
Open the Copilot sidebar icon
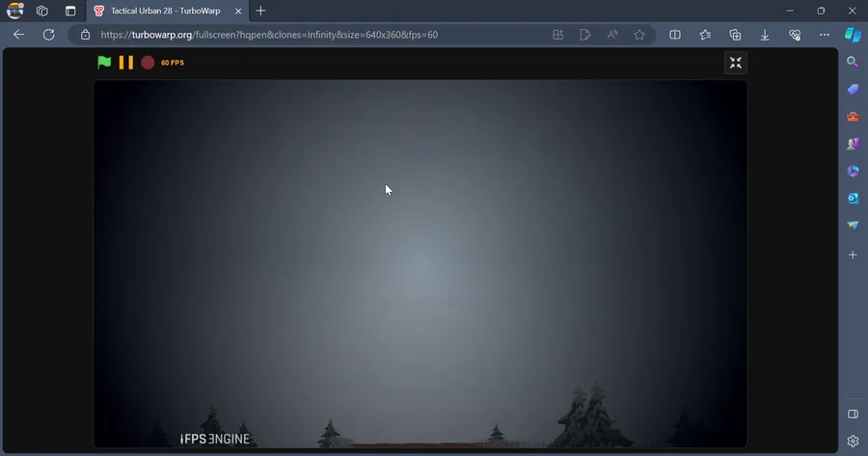[x=854, y=35]
